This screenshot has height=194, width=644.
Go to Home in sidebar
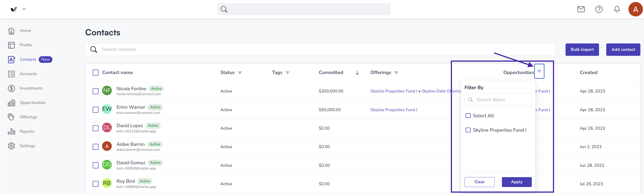[25, 31]
